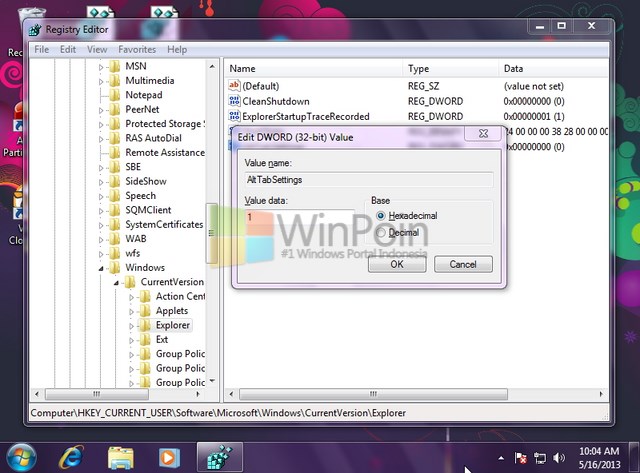Collapse the Windows registry key
640x473 pixels.
pos(101,268)
